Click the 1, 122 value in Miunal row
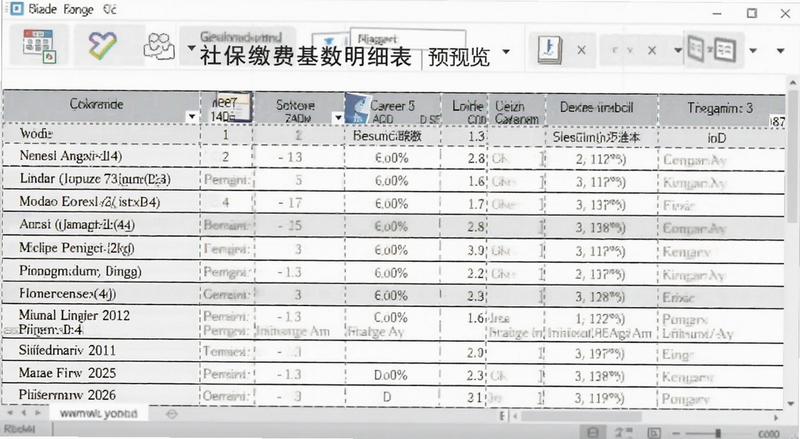Screen dimensions: 800x439 [x=601, y=319]
